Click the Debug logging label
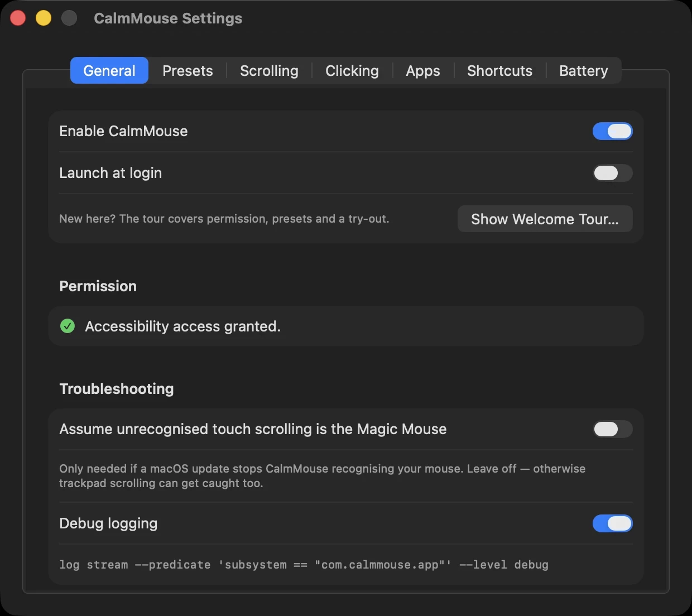 tap(108, 523)
